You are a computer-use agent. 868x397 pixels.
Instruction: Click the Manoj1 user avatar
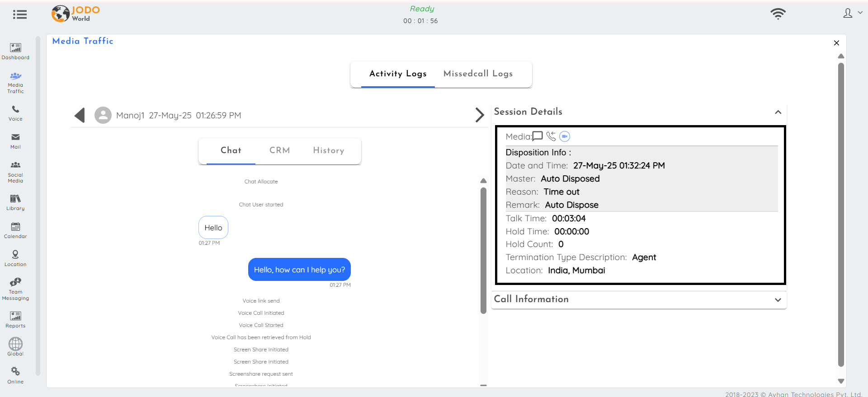(x=103, y=115)
